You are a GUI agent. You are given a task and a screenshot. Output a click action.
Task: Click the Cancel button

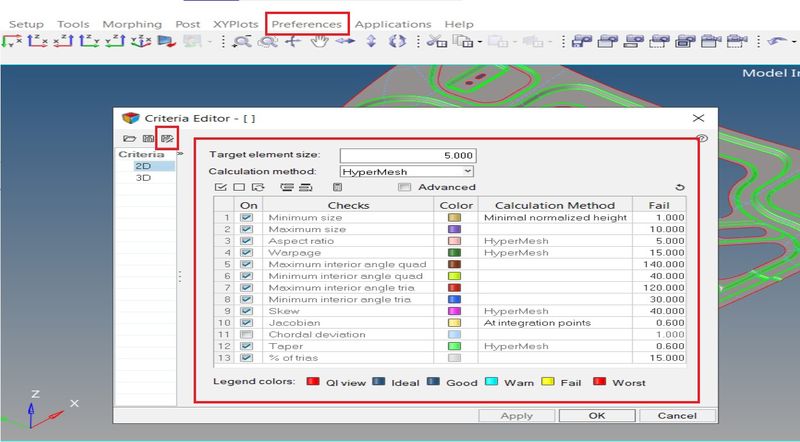(677, 415)
